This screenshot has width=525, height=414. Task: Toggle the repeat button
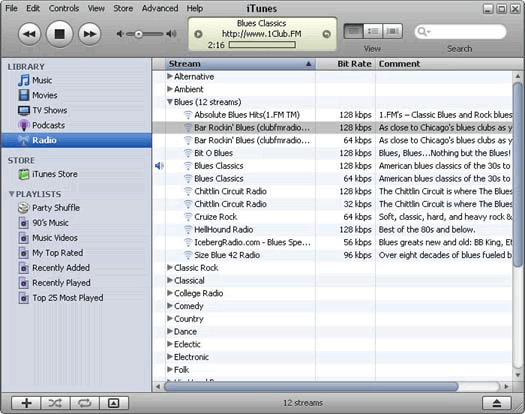click(x=85, y=403)
